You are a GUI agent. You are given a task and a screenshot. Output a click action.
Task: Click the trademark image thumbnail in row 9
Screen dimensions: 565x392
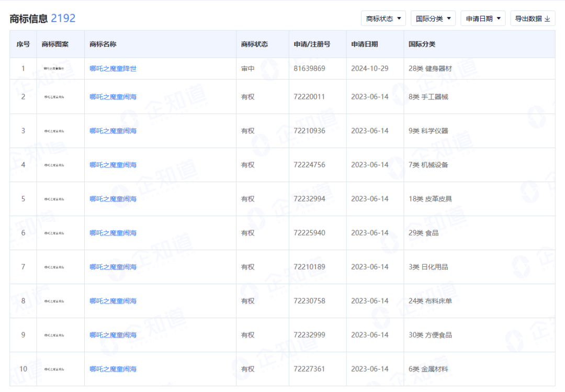coord(54,335)
